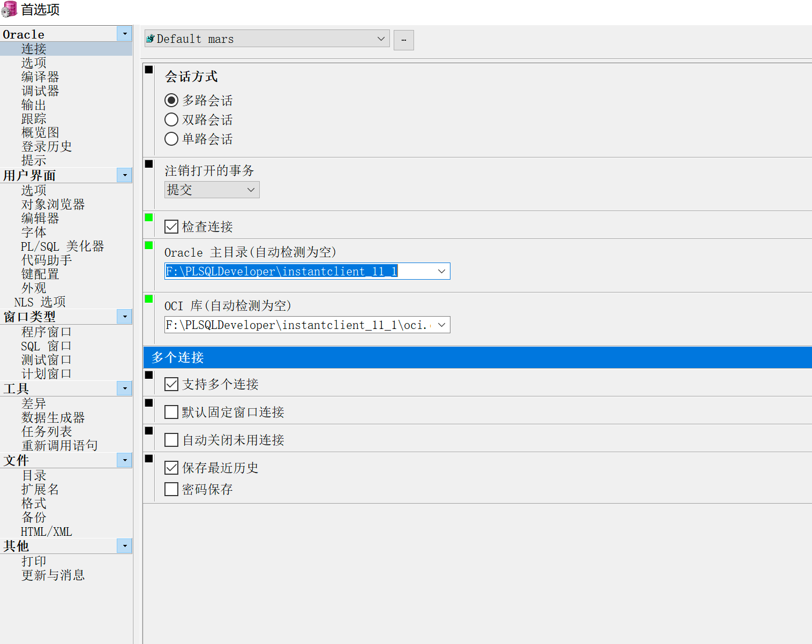Open Oracle 主目录 path dropdown arrow
This screenshot has width=812, height=644.
(441, 271)
